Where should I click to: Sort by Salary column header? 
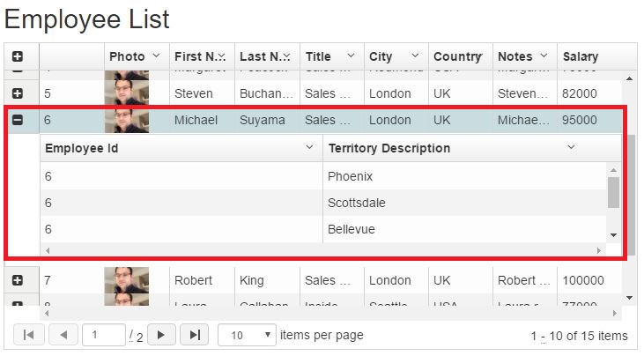(x=581, y=56)
